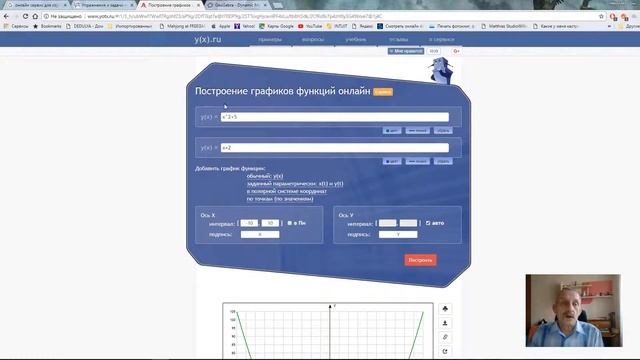Open the Сервисы apps shortcut in bookmarks bar
This screenshot has width=640, height=360.
pyautogui.click(x=16, y=26)
